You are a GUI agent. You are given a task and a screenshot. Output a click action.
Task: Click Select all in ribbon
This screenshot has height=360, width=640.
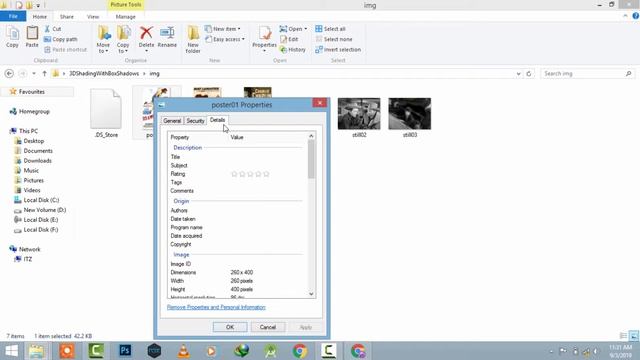tap(331, 29)
